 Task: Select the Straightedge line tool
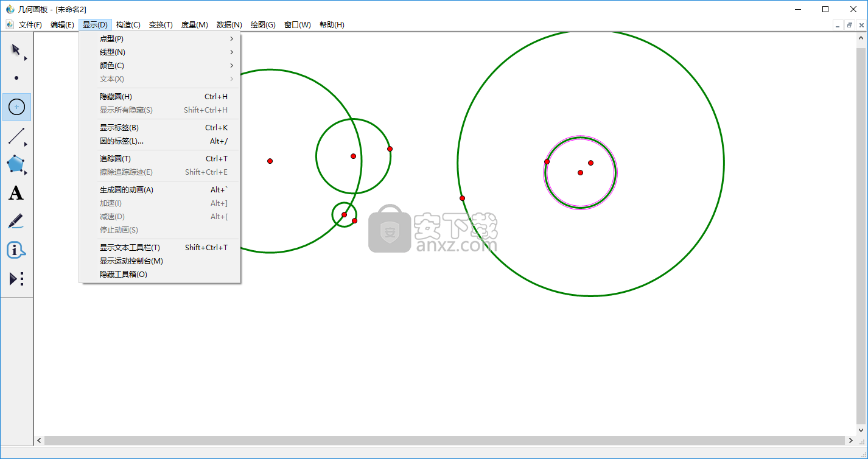(x=16, y=136)
